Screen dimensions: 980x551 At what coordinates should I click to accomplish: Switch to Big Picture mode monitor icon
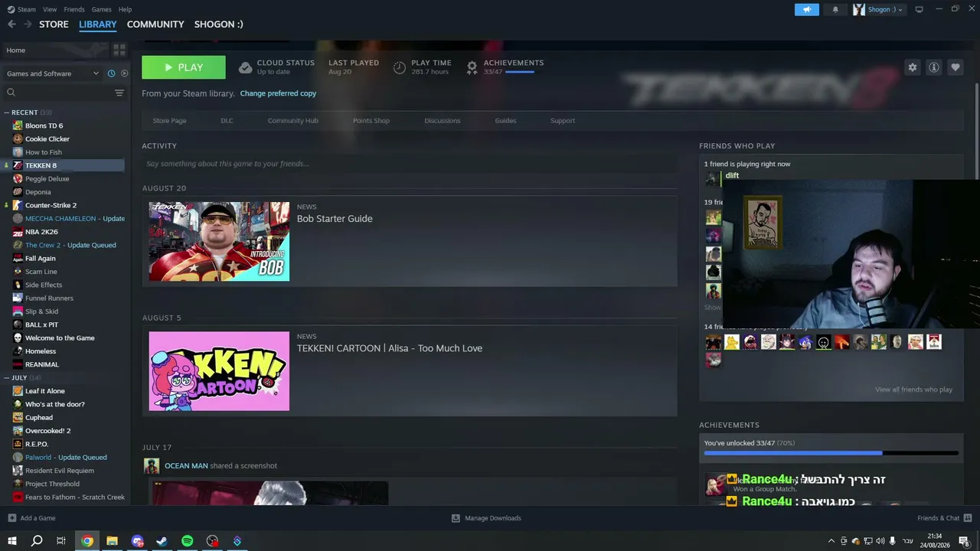[x=919, y=9]
